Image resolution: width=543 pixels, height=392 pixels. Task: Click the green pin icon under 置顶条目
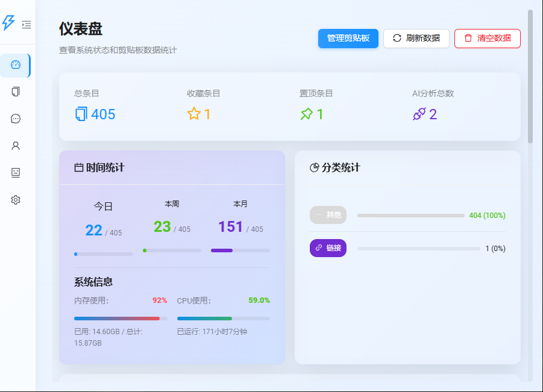[x=306, y=114]
